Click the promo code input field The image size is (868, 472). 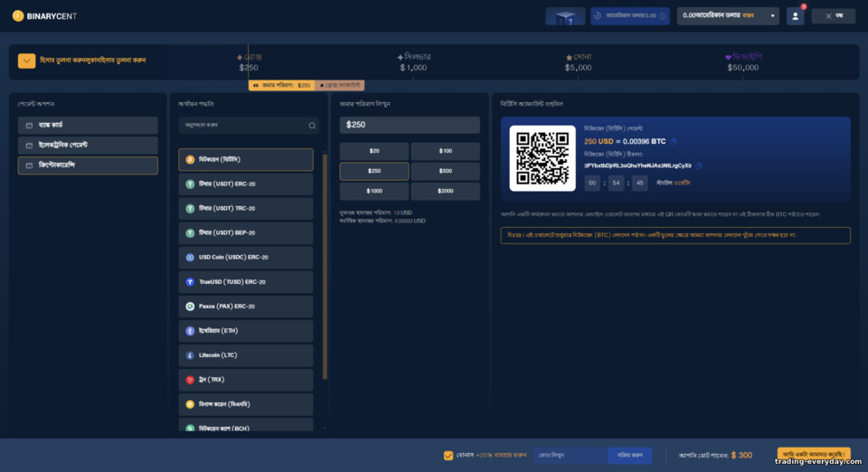click(x=571, y=456)
